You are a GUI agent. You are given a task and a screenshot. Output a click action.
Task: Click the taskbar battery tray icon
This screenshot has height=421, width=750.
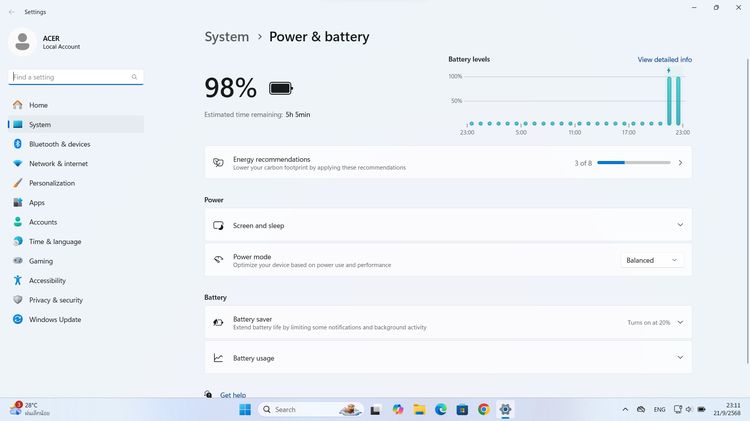coord(701,410)
